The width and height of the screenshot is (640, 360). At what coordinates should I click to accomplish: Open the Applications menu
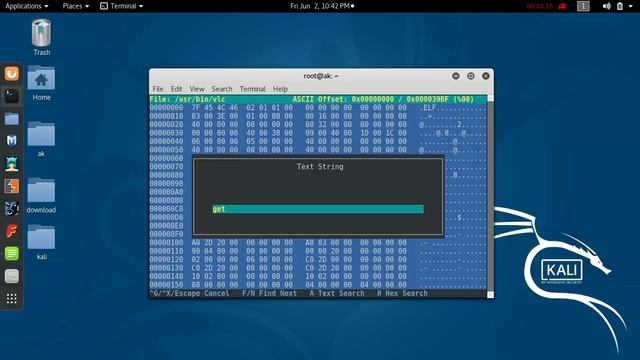pos(27,6)
